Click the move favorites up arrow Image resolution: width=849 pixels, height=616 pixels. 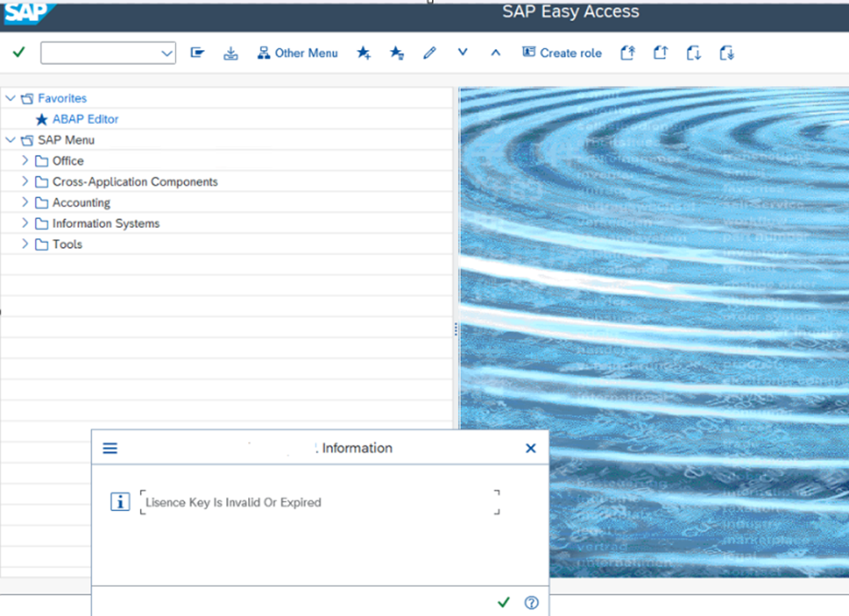point(495,53)
